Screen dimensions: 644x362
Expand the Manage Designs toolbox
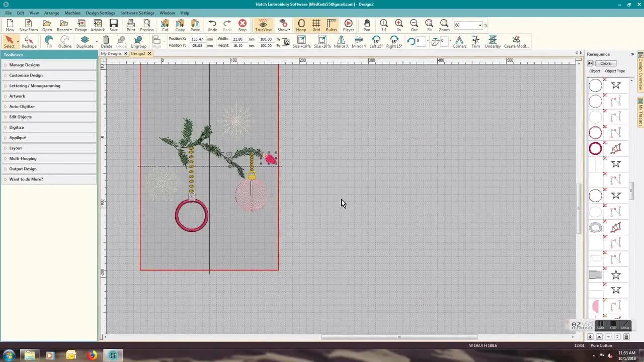tap(49, 65)
